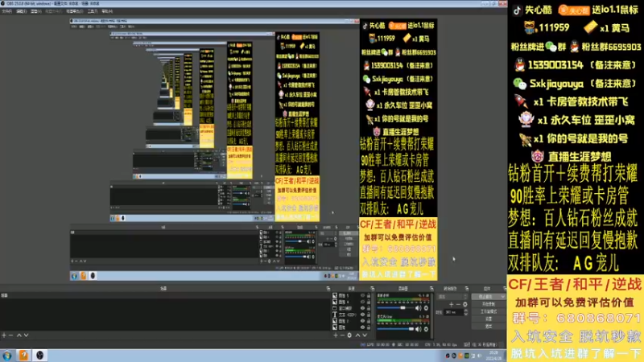Hide the 图像 1 source

point(363,295)
